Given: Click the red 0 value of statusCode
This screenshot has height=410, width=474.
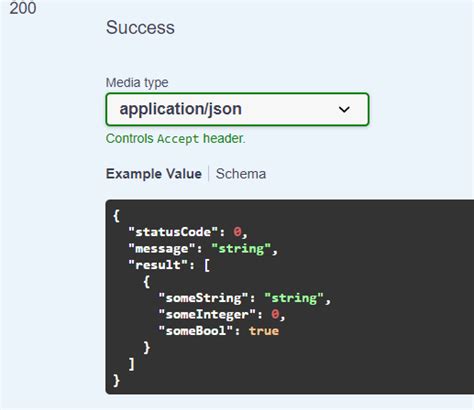Looking at the screenshot, I should 237,232.
